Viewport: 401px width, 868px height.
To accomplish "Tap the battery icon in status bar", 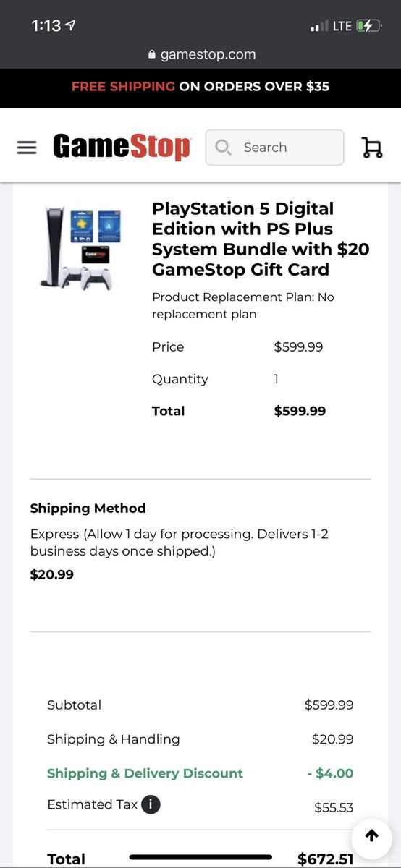I will point(368,26).
